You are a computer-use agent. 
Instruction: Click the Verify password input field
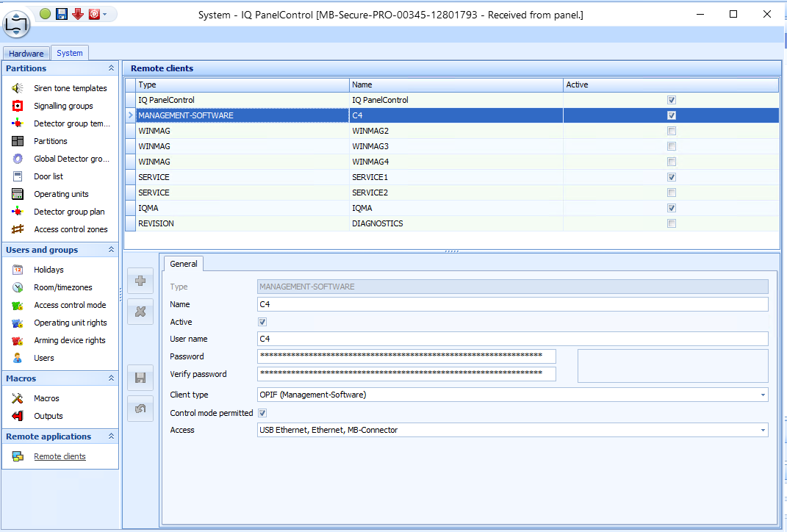pos(406,374)
